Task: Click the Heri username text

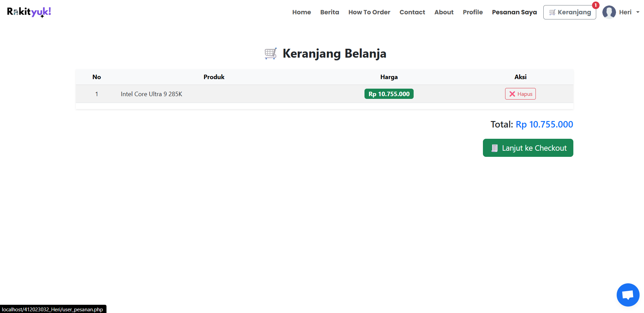Action: [x=625, y=12]
